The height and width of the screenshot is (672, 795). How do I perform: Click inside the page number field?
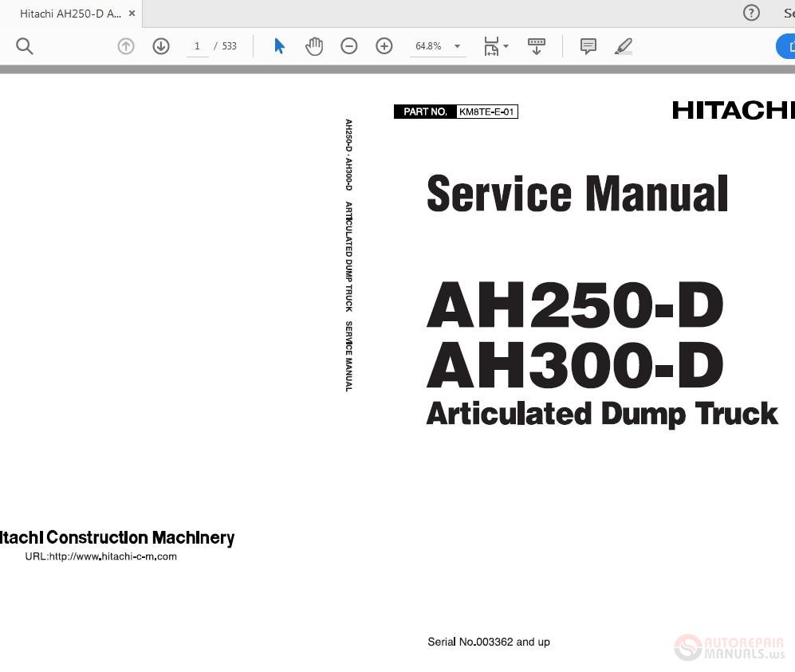(196, 45)
